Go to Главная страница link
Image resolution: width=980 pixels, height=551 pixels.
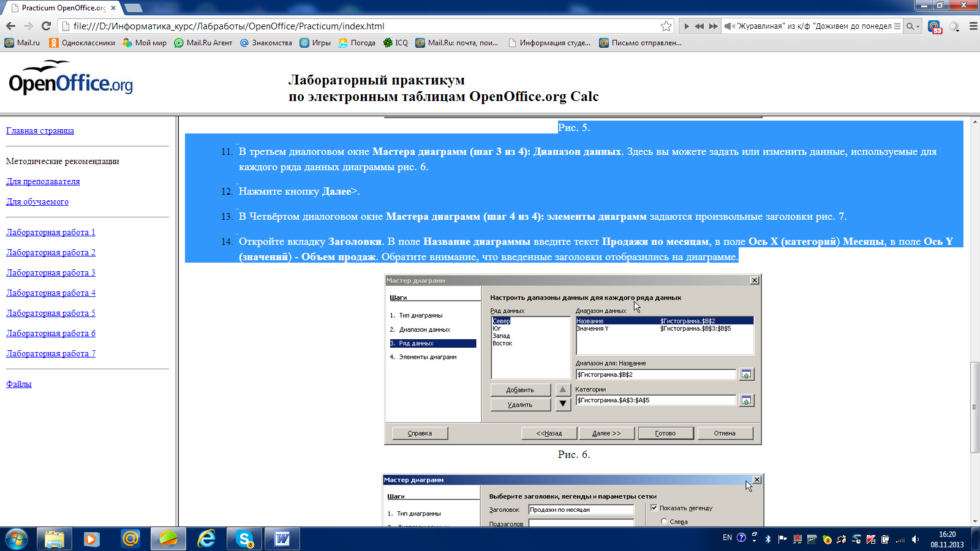coord(40,130)
